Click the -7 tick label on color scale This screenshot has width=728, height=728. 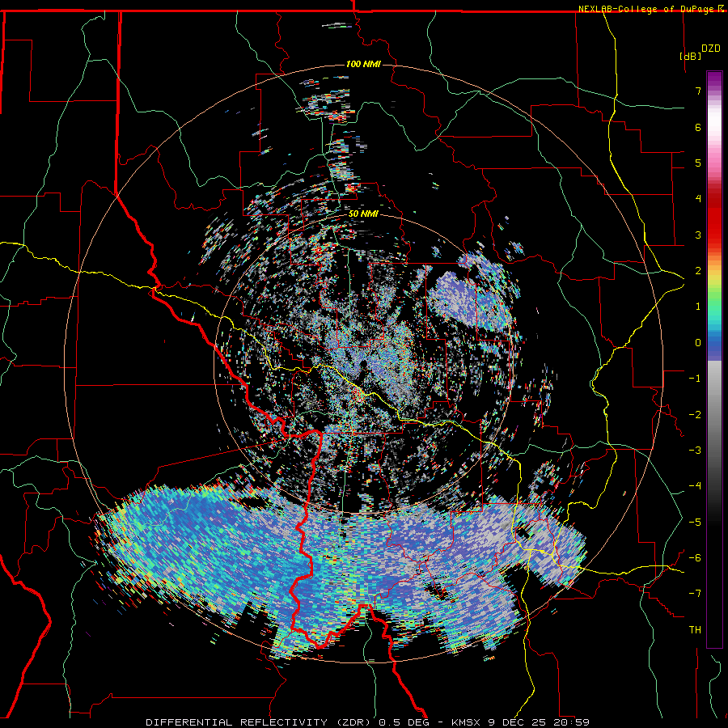(695, 594)
